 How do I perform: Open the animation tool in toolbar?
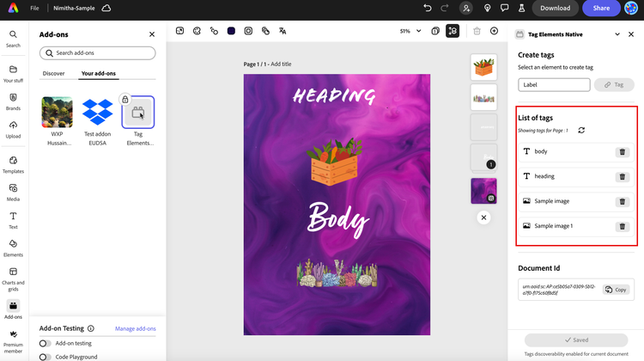[x=214, y=31]
